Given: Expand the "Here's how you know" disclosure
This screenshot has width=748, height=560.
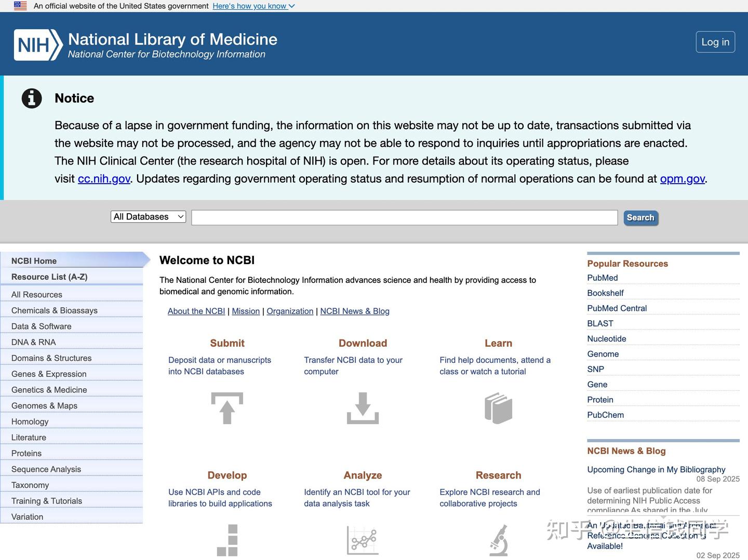Looking at the screenshot, I should coord(253,6).
